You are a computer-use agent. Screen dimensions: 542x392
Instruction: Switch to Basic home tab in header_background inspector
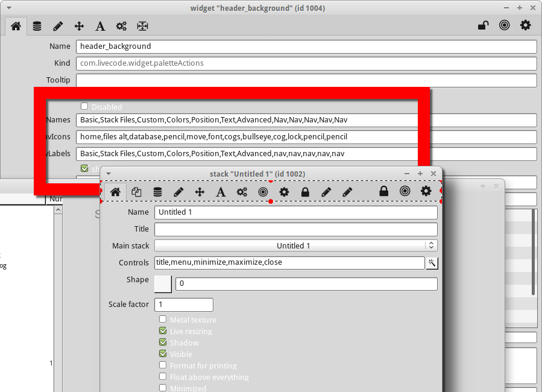16,26
